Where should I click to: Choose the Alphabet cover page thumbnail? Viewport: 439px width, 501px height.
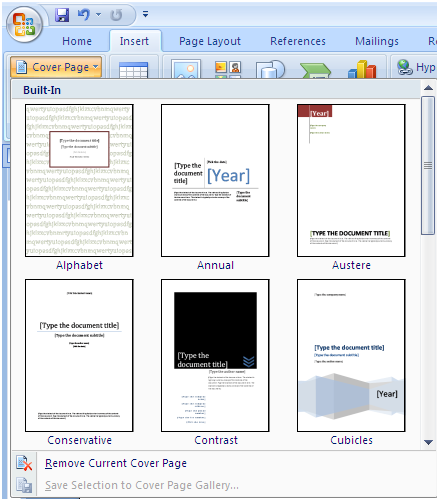[x=79, y=180]
